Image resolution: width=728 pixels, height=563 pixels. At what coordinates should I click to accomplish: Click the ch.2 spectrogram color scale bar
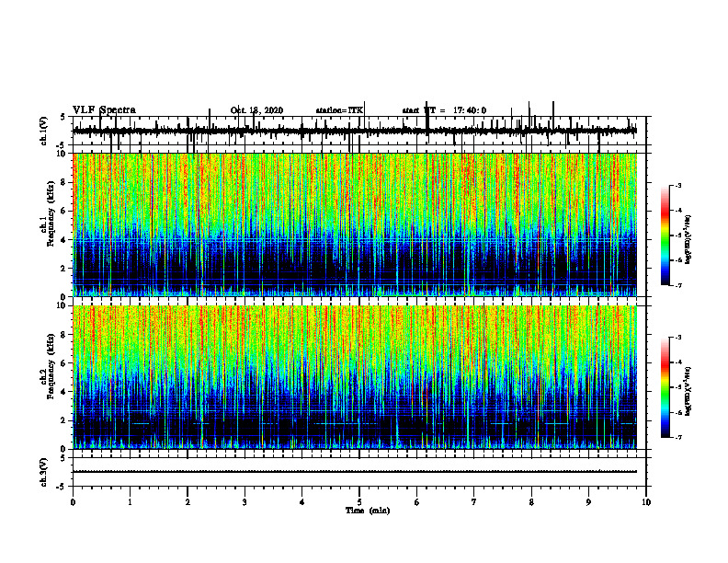point(665,387)
